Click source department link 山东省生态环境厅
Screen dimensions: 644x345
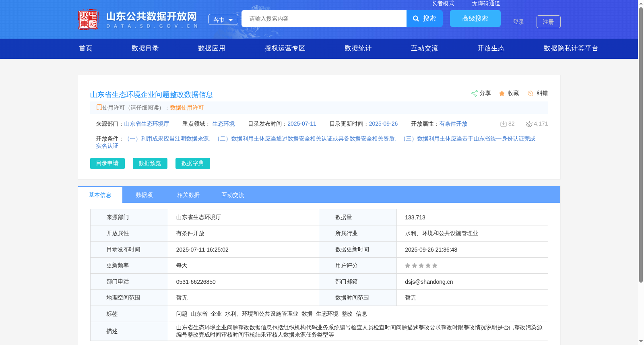(147, 124)
